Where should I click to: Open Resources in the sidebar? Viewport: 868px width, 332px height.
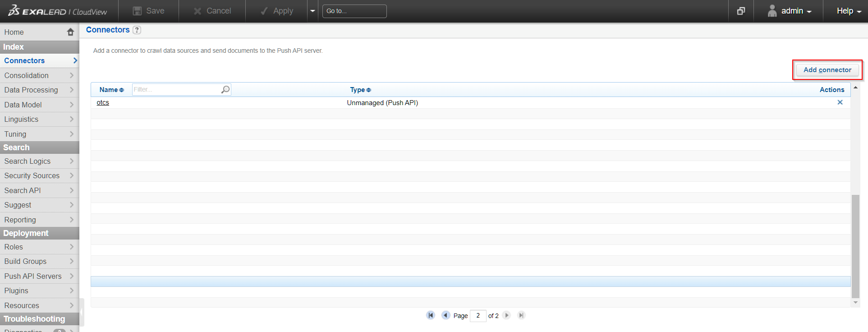point(40,305)
